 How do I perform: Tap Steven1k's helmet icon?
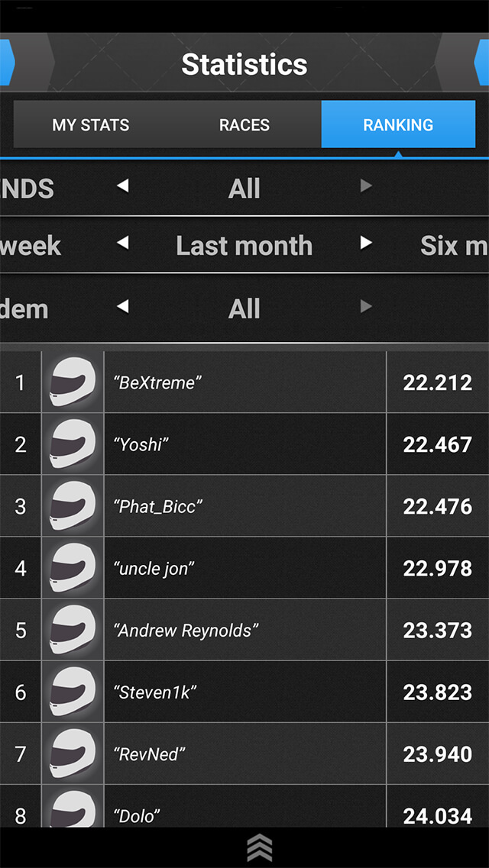[73, 692]
